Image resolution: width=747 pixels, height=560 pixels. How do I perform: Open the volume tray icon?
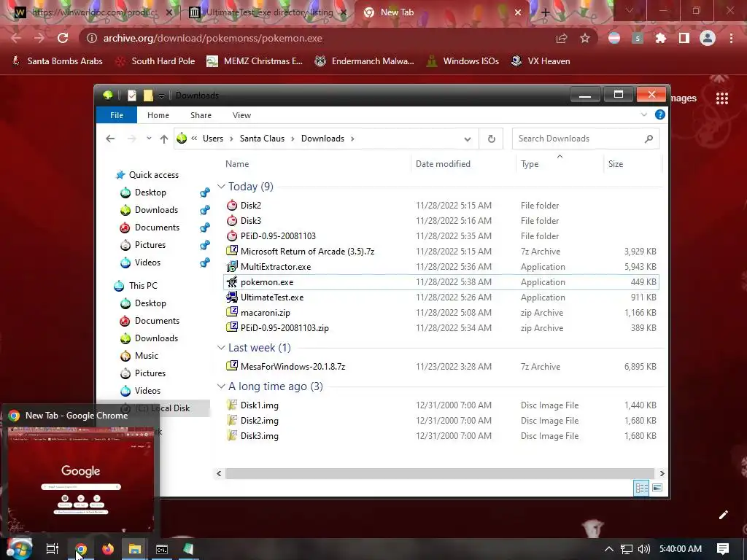click(643, 549)
